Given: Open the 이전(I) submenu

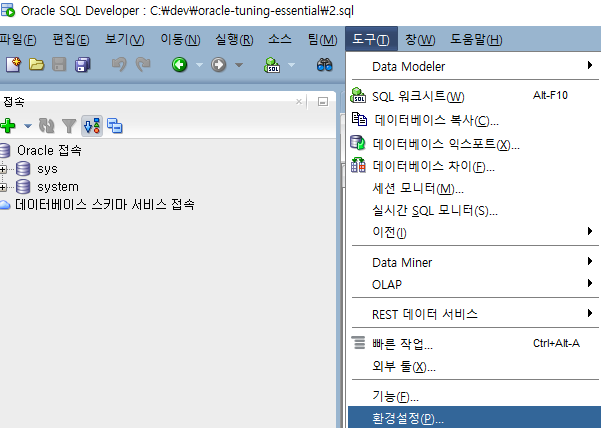Looking at the screenshot, I should click(x=473, y=232).
